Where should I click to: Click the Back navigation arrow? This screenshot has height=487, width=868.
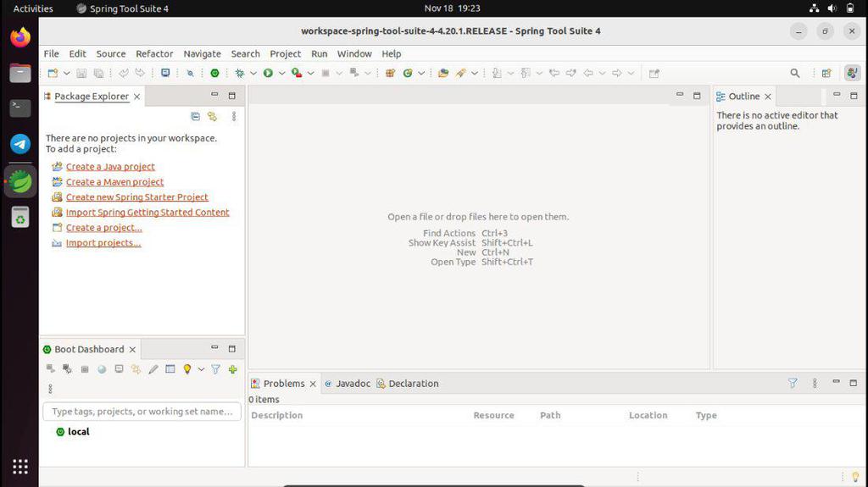pos(588,73)
